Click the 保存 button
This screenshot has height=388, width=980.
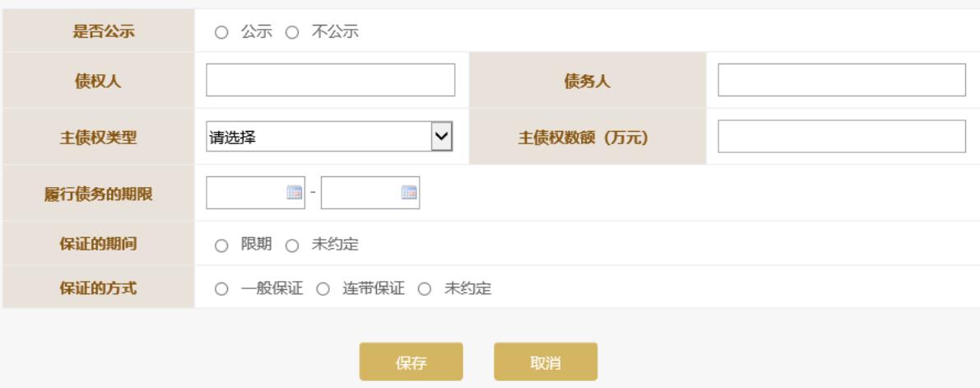411,362
